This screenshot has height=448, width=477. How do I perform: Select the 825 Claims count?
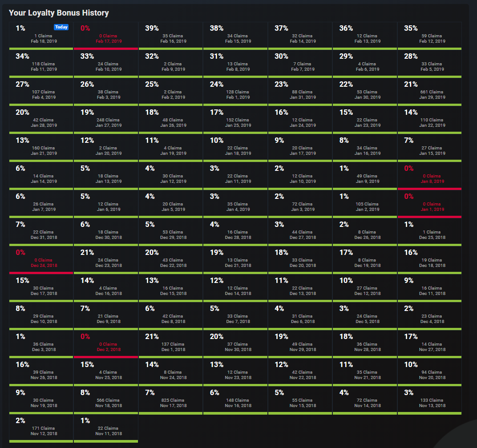(173, 400)
